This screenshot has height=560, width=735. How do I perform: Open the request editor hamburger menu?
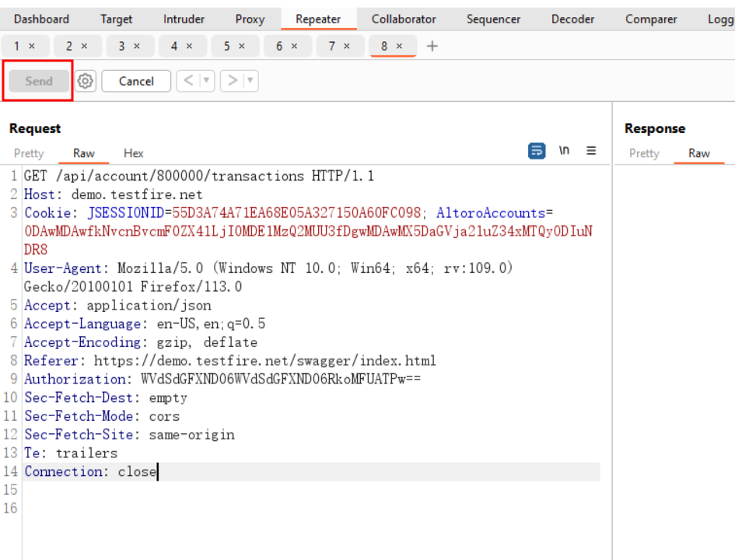click(591, 151)
